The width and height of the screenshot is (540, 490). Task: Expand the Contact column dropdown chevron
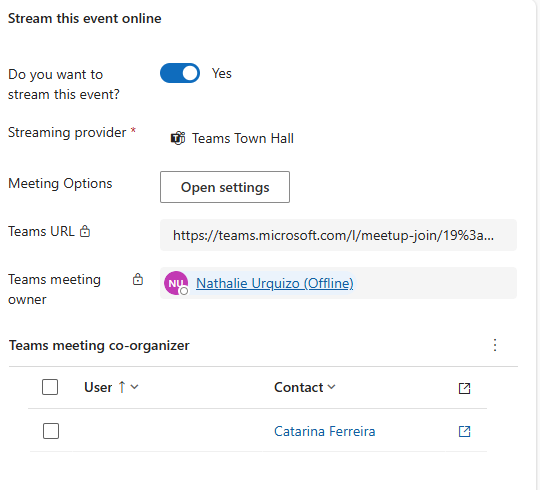click(x=331, y=387)
